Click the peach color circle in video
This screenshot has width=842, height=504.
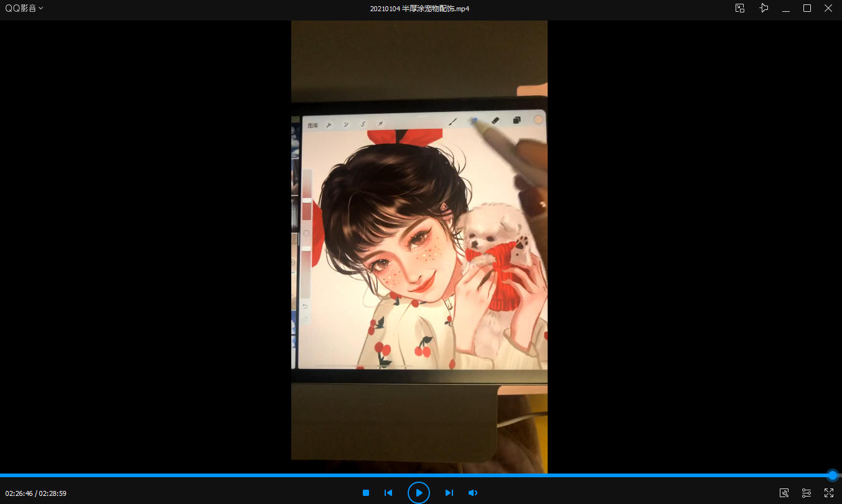(x=538, y=119)
